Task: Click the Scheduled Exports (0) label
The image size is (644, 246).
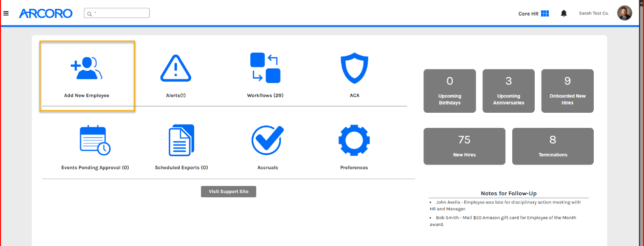Action: [181, 167]
